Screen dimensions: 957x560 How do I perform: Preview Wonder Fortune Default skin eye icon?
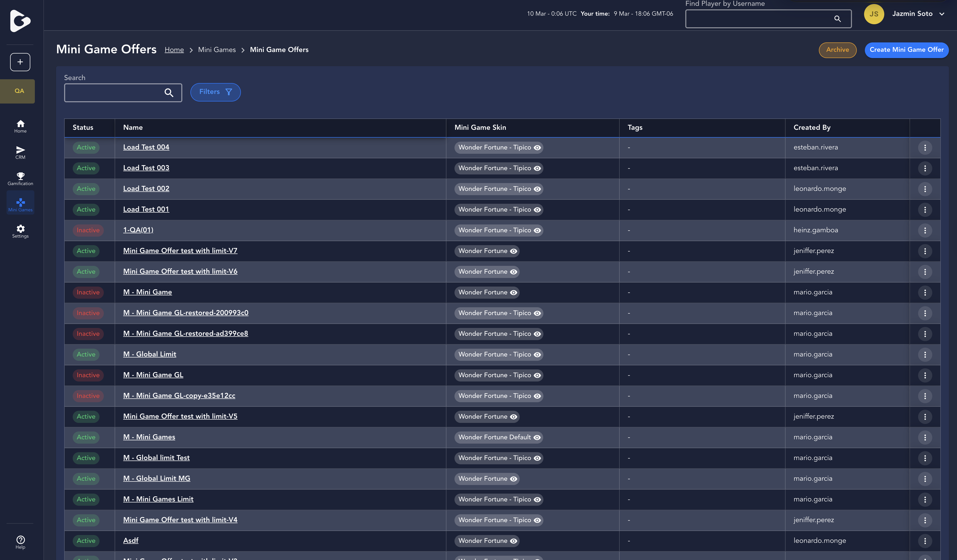[537, 437]
